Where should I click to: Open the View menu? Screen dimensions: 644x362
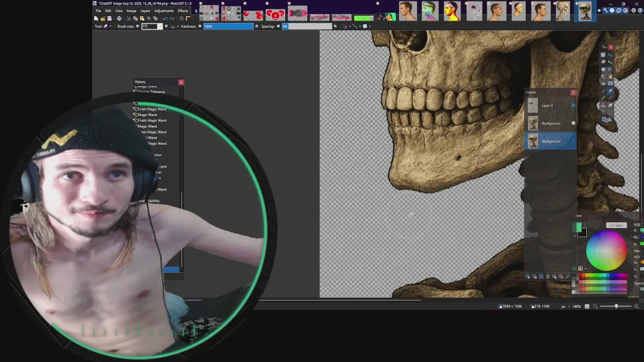coord(119,11)
